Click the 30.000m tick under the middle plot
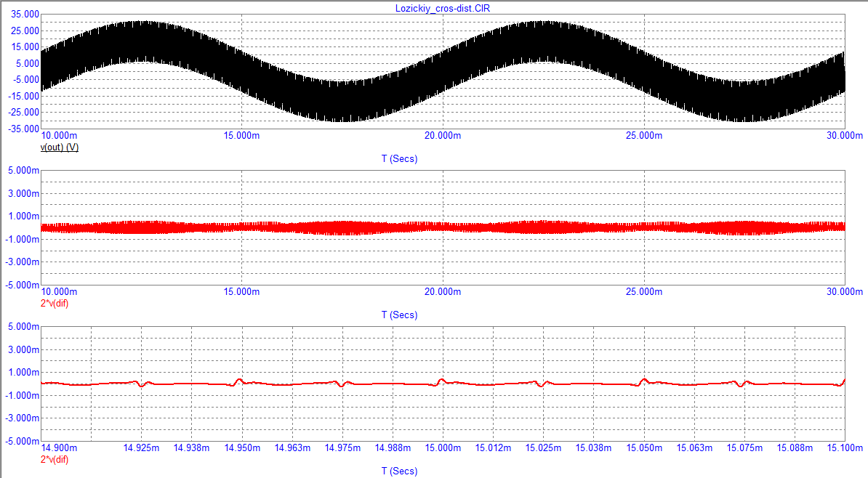The width and height of the screenshot is (868, 478). tap(845, 291)
